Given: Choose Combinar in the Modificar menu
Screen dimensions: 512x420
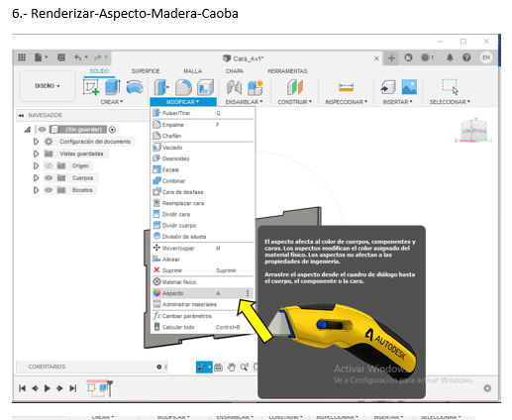Looking at the screenshot, I should point(202,181).
